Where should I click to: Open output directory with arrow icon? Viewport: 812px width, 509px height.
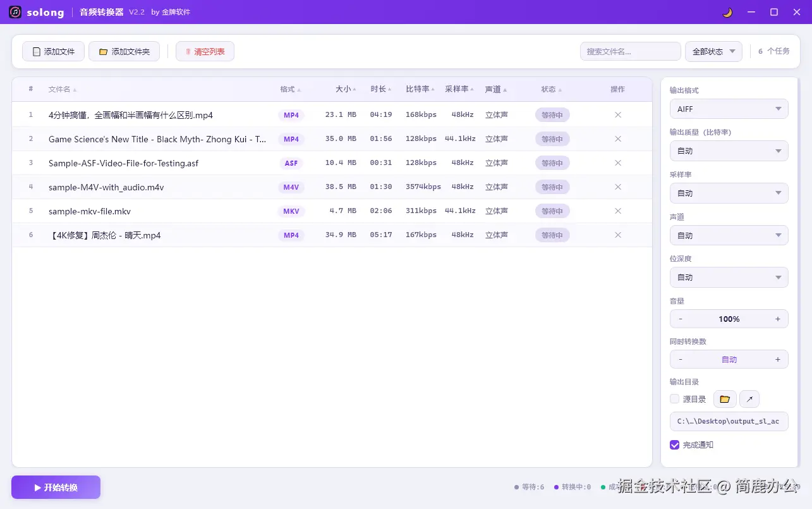[749, 399]
